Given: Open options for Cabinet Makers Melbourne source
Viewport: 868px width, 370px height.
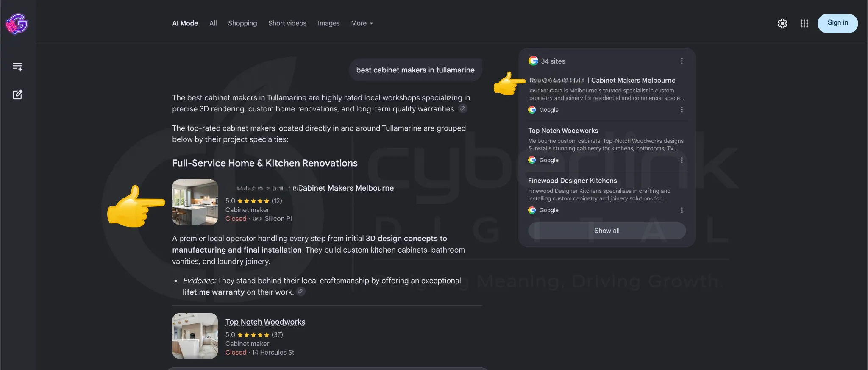Looking at the screenshot, I should [x=682, y=110].
